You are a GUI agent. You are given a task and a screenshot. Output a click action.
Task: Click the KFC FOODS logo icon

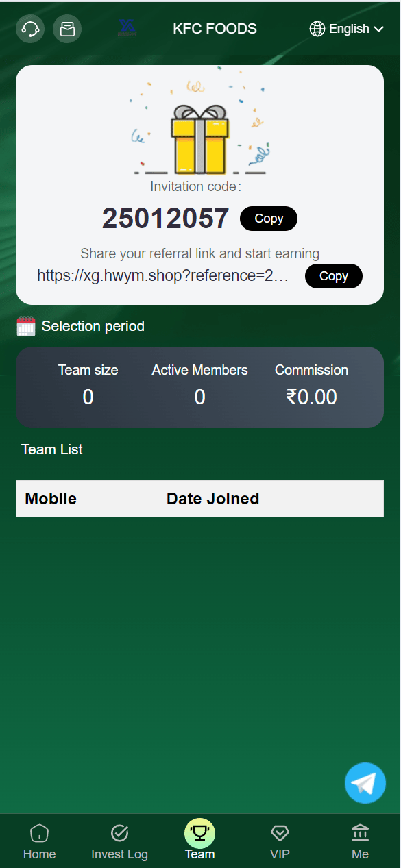(127, 28)
